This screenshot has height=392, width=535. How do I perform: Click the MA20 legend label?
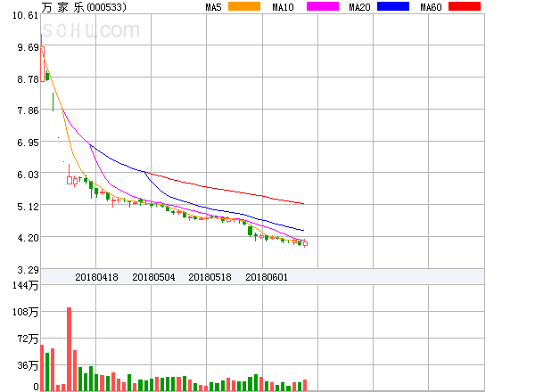[x=359, y=7]
